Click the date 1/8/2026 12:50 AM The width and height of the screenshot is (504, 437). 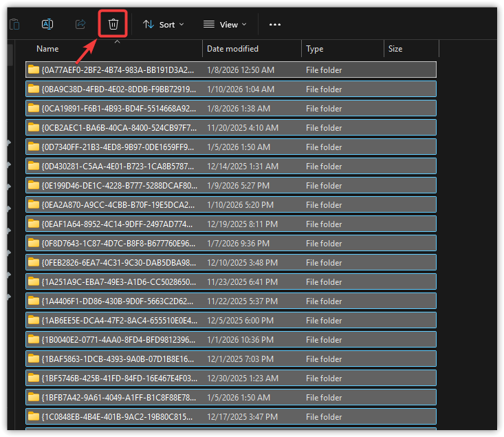(241, 70)
